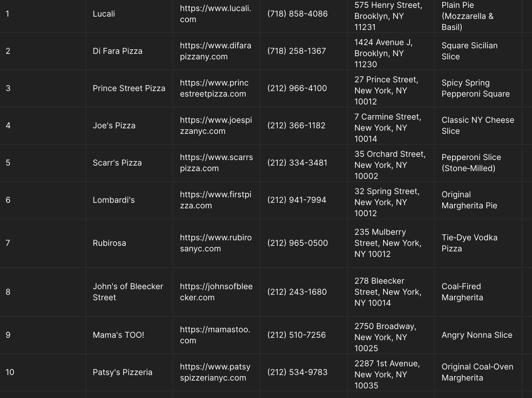Image resolution: width=532 pixels, height=398 pixels.
Task: Click row number 5 cell
Action: [x=8, y=163]
